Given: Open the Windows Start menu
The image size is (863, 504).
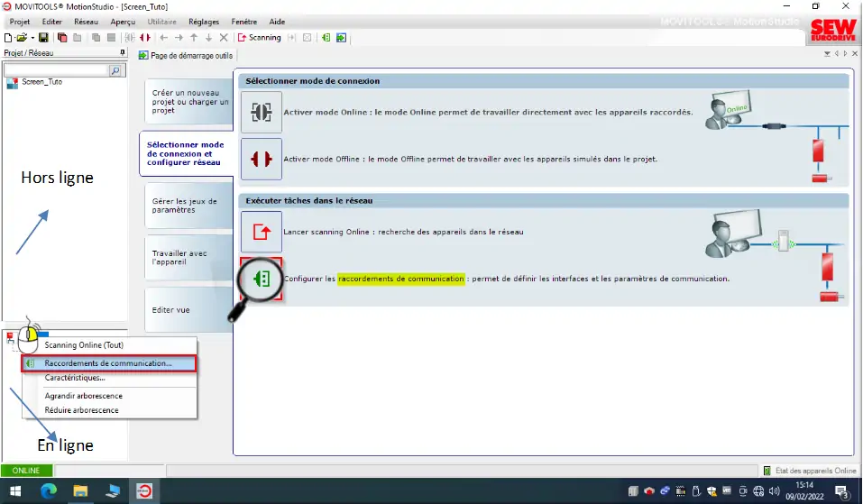Looking at the screenshot, I should point(15,490).
